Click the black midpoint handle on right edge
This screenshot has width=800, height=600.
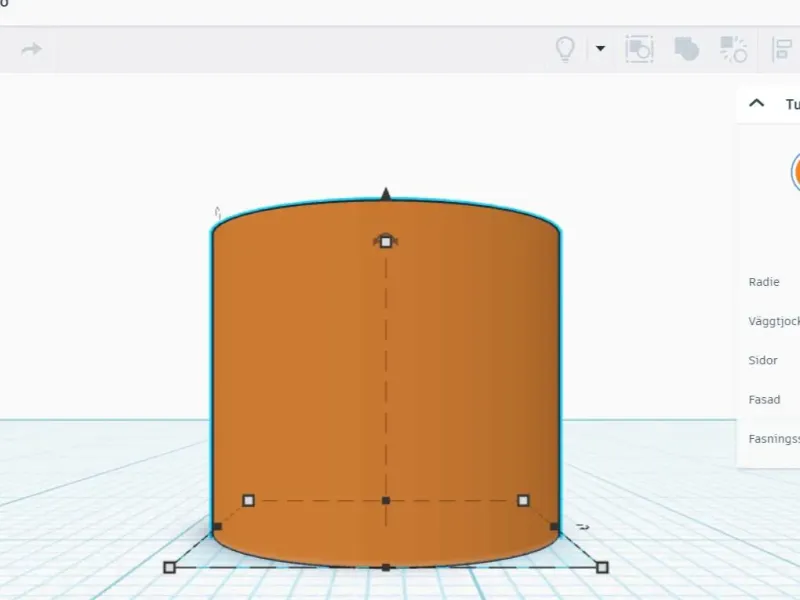(x=555, y=527)
